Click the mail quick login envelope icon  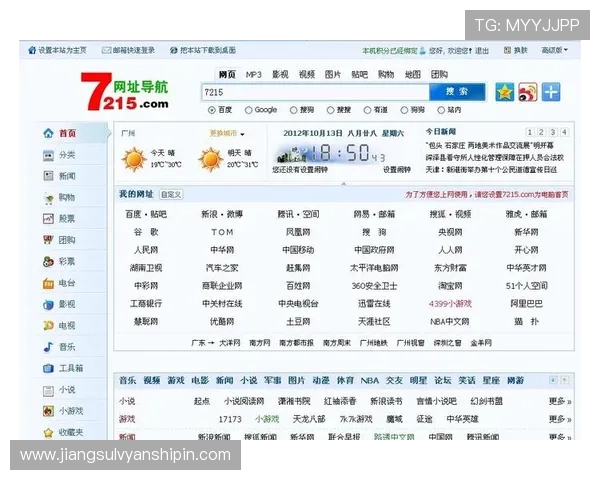pyautogui.click(x=106, y=50)
